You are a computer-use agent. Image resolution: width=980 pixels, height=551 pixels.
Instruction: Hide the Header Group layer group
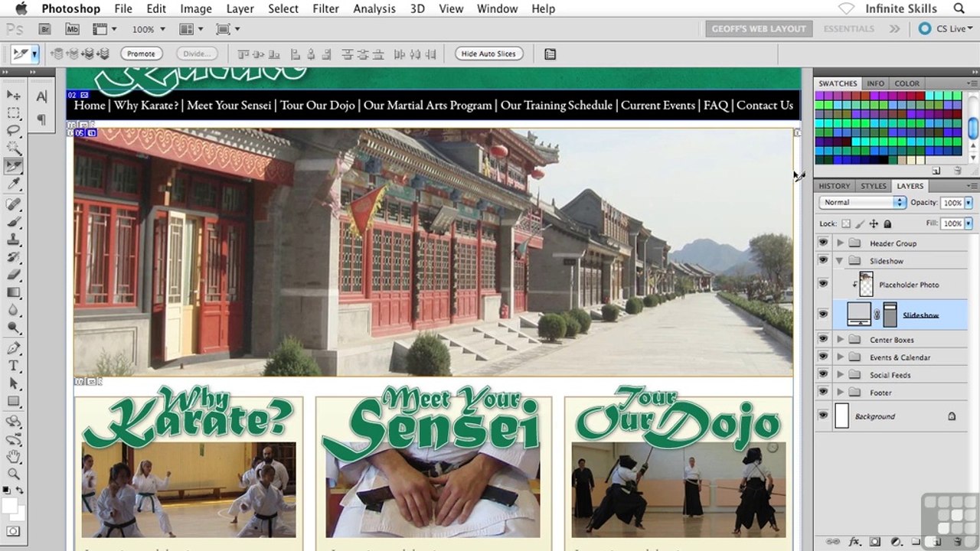click(823, 243)
